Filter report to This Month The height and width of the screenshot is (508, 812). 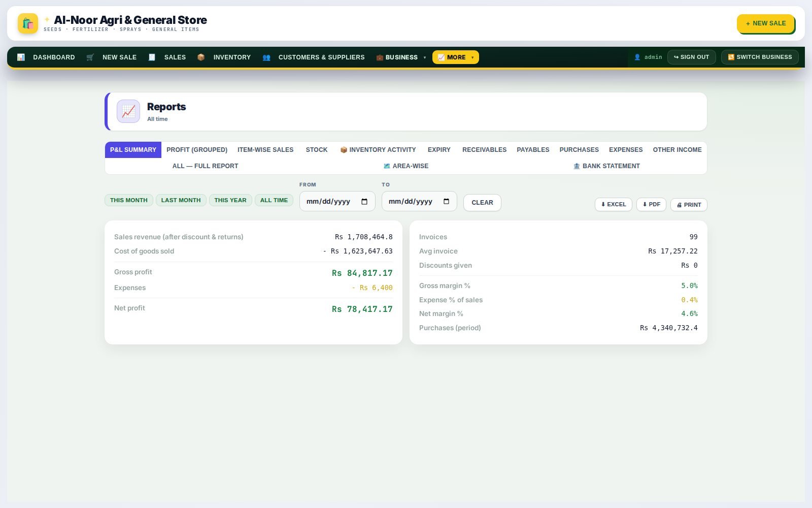[x=129, y=200]
